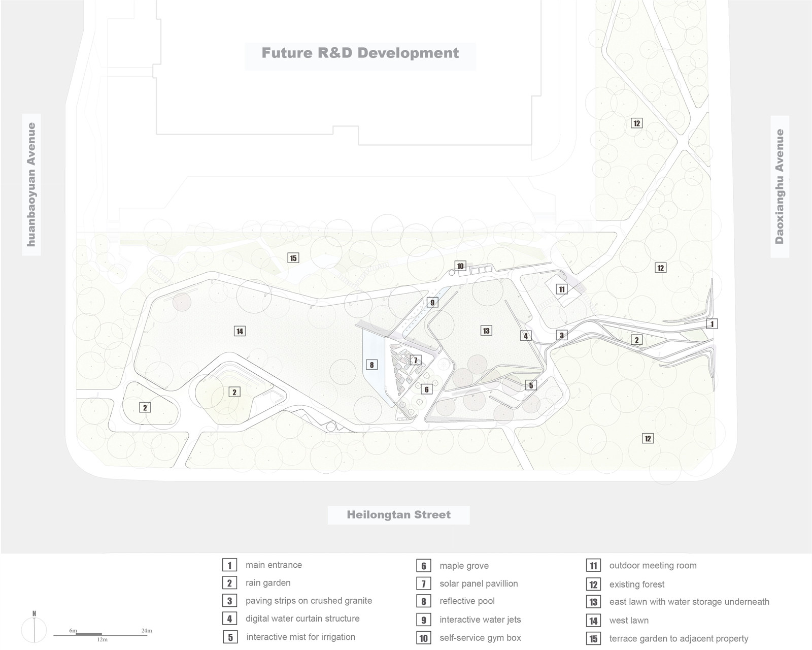Click the legend box numbered 6 for maple grove
This screenshot has width=812, height=650.
coord(423,566)
